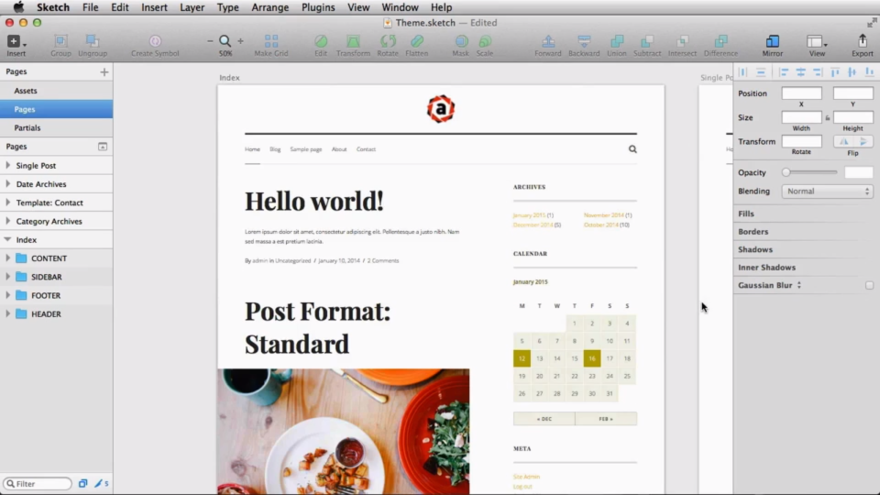Add a new page with the plus button
This screenshot has width=880, height=495.
104,72
